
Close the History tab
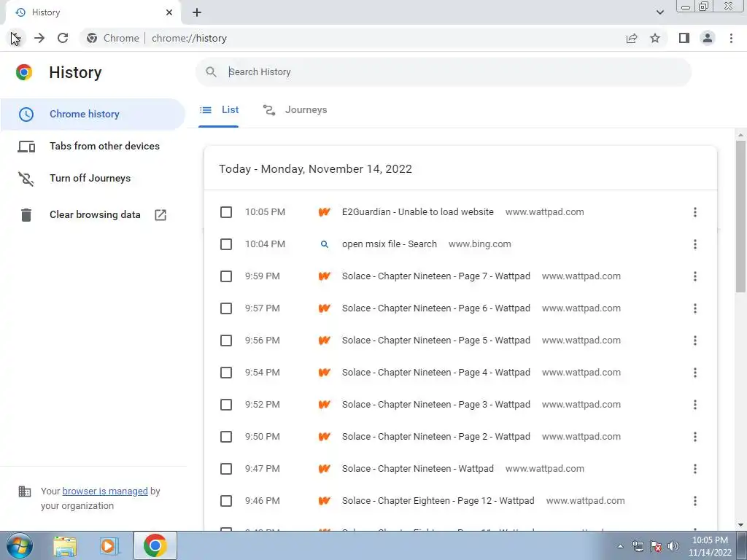pyautogui.click(x=169, y=12)
